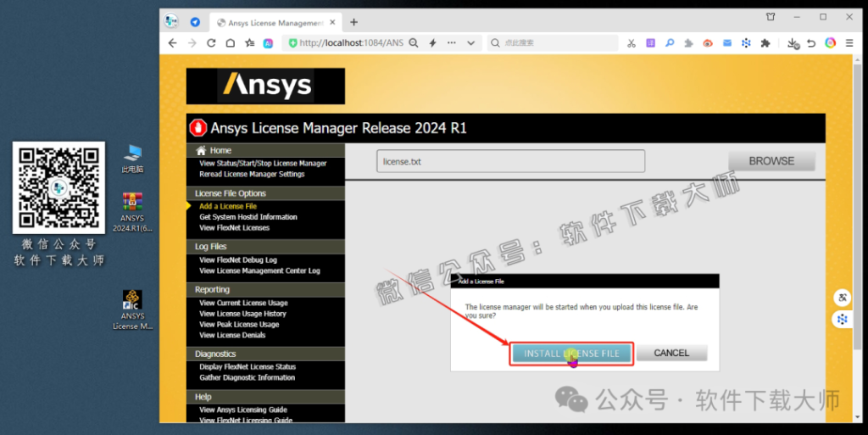Screen dimensions: 868x435
Task: Click the lightning speed mode icon
Action: point(433,43)
